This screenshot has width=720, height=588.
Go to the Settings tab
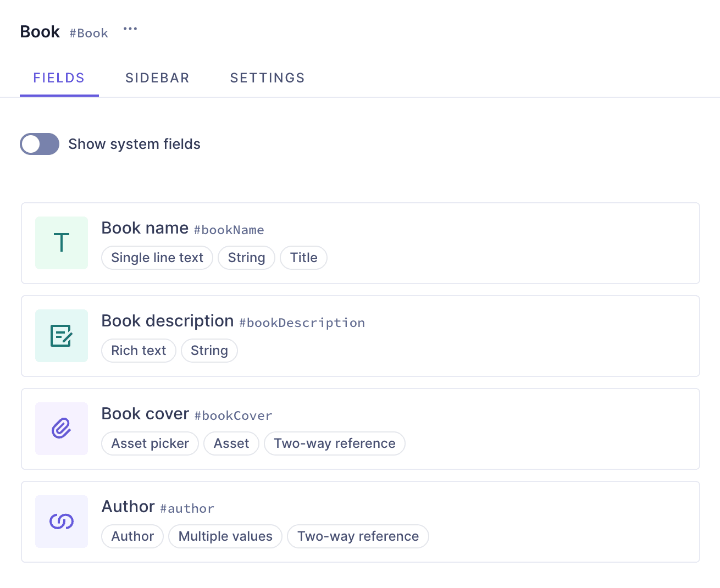[x=267, y=78]
